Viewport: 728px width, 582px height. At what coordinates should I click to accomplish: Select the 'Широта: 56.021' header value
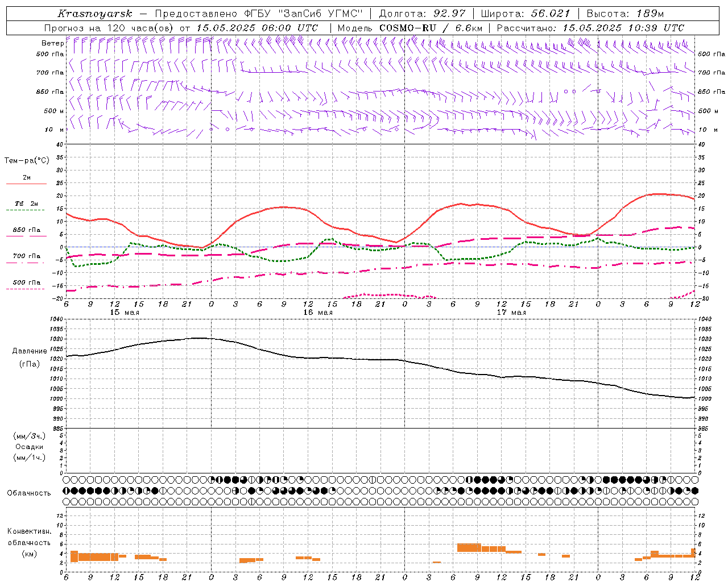point(525,14)
